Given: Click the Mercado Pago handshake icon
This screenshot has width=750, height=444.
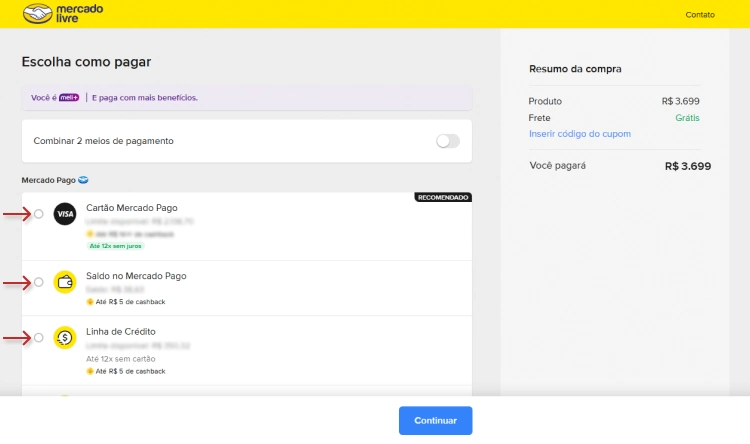Looking at the screenshot, I should 83,180.
